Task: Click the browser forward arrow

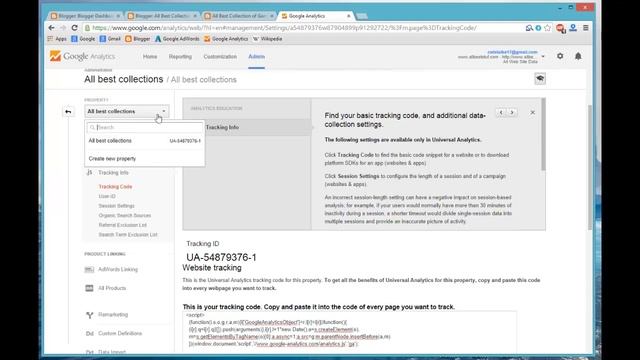Action: point(63,28)
